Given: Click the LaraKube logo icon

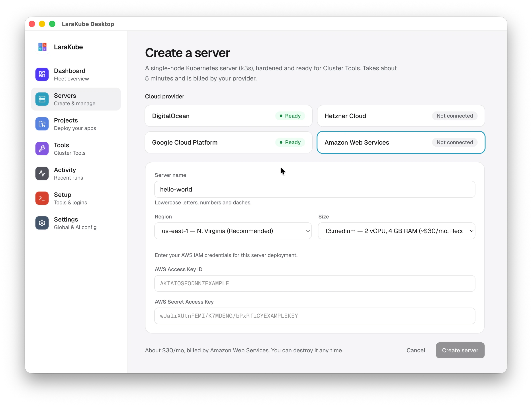Looking at the screenshot, I should 42,47.
